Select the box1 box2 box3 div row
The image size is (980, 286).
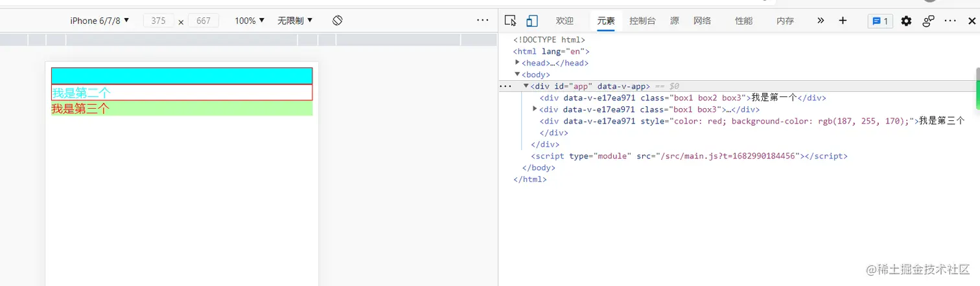coord(683,98)
